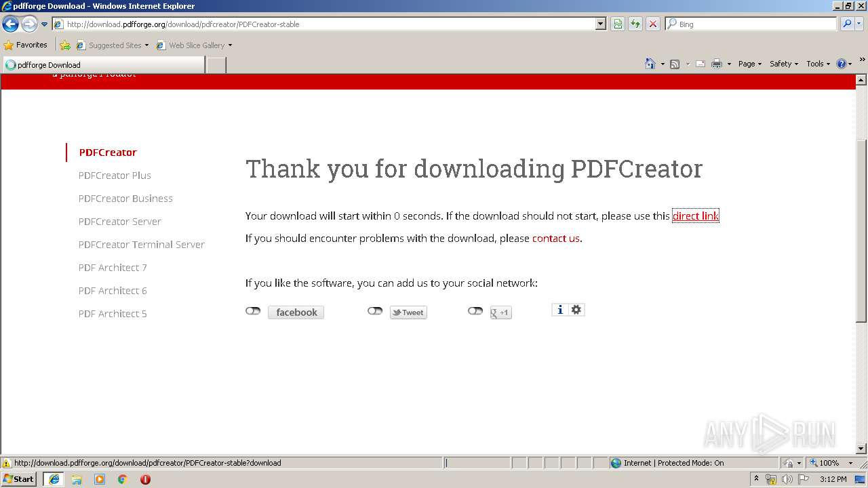Screen dimensions: 868x488
Task: Select the pdfforge Download tab
Action: [104, 65]
